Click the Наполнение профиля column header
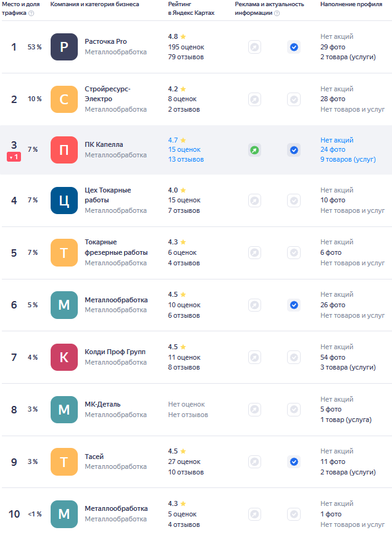The width and height of the screenshot is (392, 538). (351, 4)
